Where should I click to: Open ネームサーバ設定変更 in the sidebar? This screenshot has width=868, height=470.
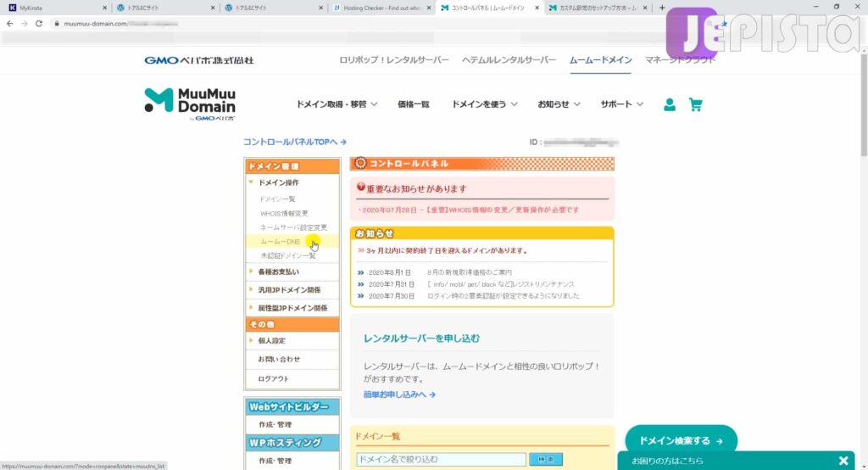[x=293, y=227]
